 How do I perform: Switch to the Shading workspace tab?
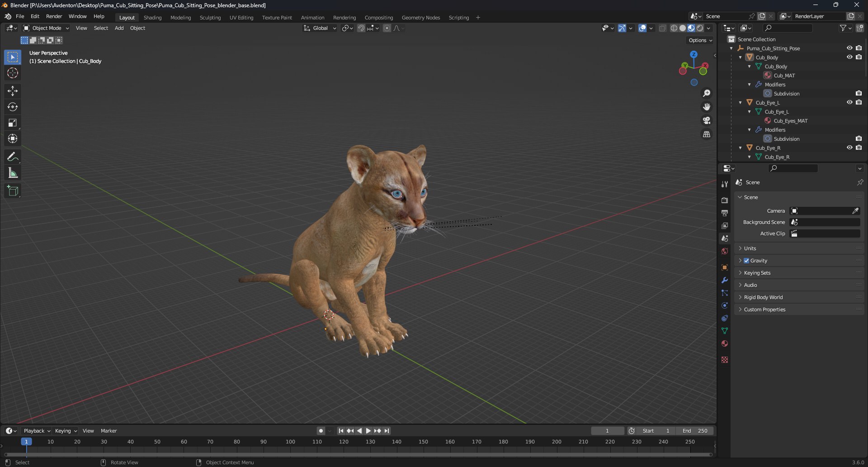(152, 18)
